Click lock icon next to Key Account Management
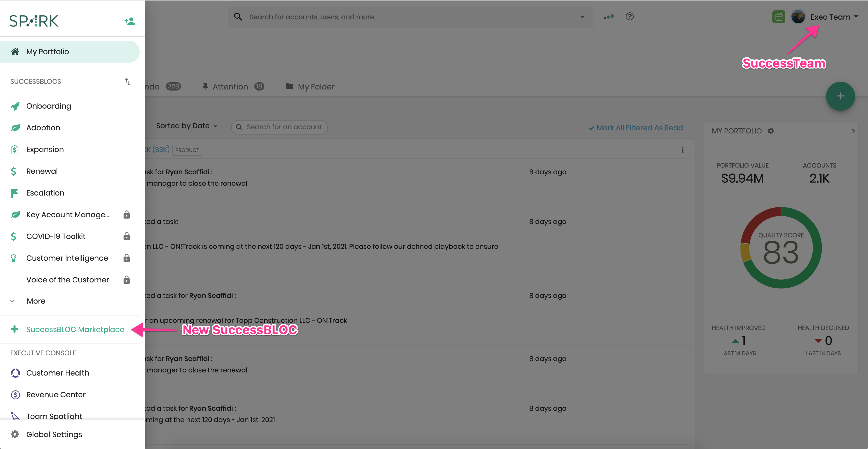868x449 pixels. pos(127,214)
